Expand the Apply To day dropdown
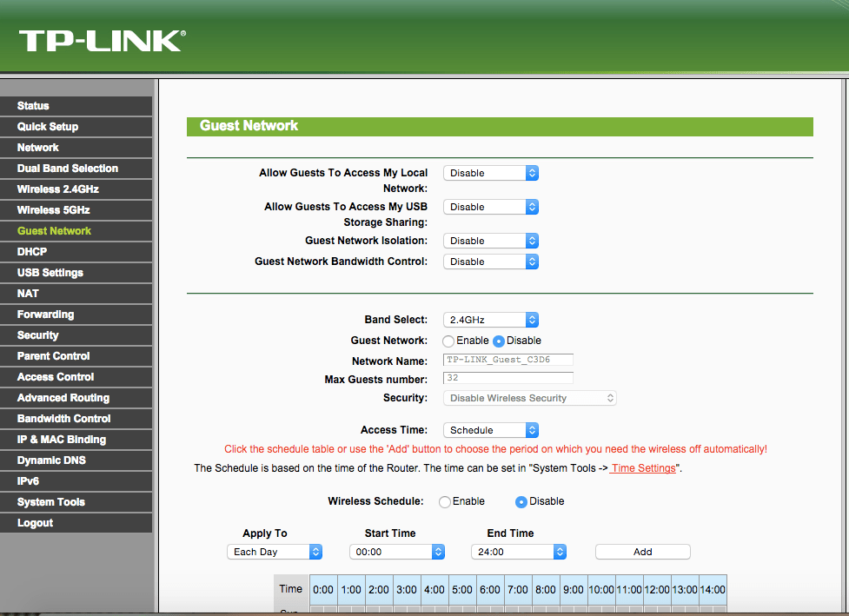The image size is (849, 616). (275, 552)
